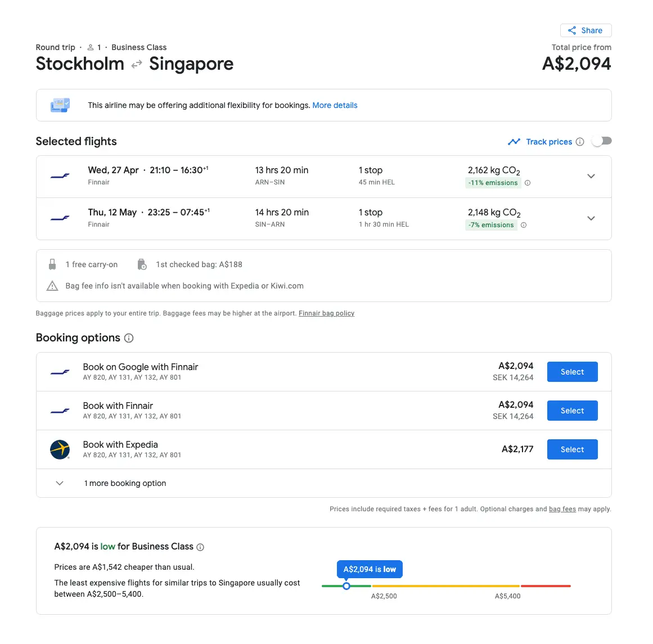Click the info icon beside -11% emissions
Image resolution: width=653 pixels, height=644 pixels.
tap(527, 183)
